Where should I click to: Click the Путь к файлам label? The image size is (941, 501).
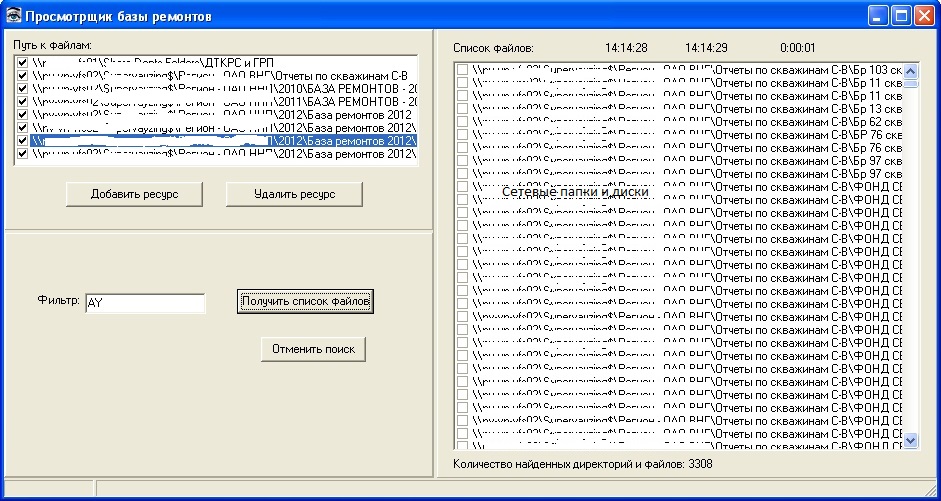tap(53, 45)
